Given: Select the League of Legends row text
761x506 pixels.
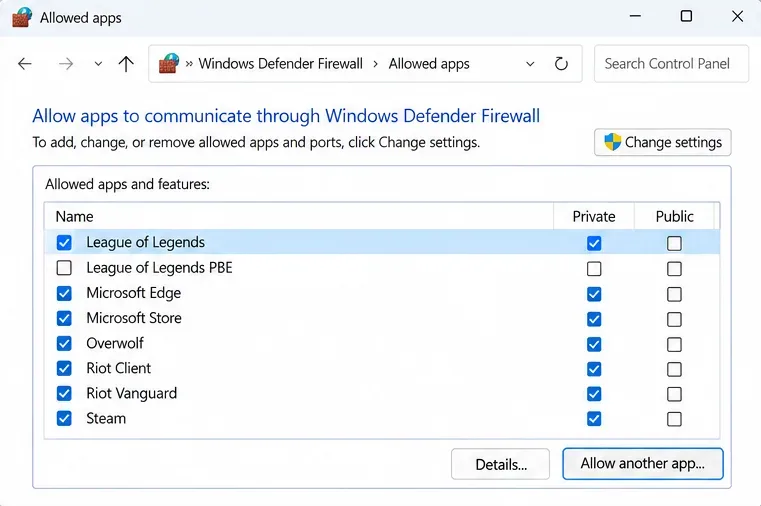Looking at the screenshot, I should click(146, 243).
